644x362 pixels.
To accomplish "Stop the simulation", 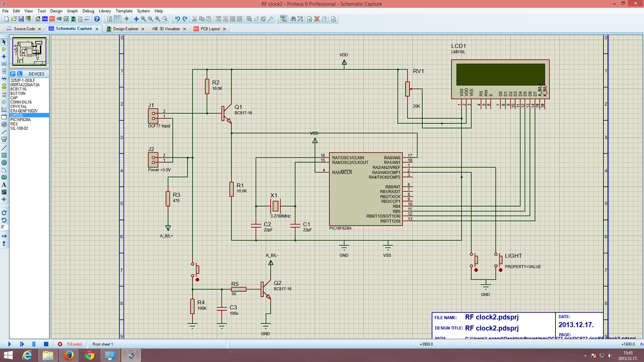I will point(46,344).
